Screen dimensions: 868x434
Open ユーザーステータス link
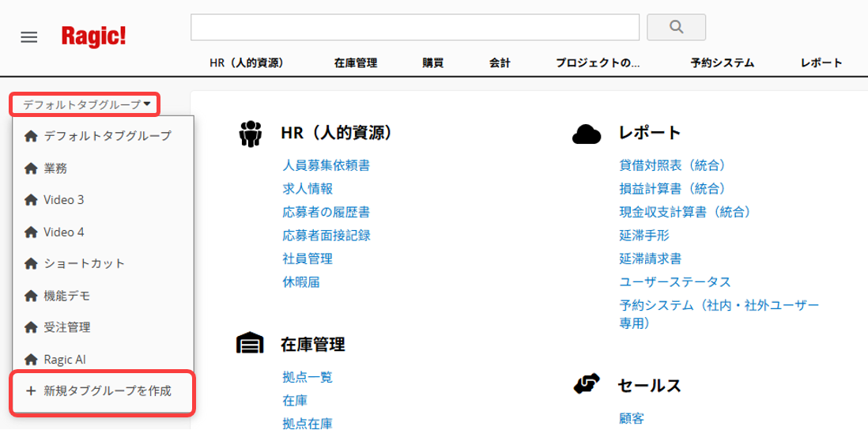[675, 282]
